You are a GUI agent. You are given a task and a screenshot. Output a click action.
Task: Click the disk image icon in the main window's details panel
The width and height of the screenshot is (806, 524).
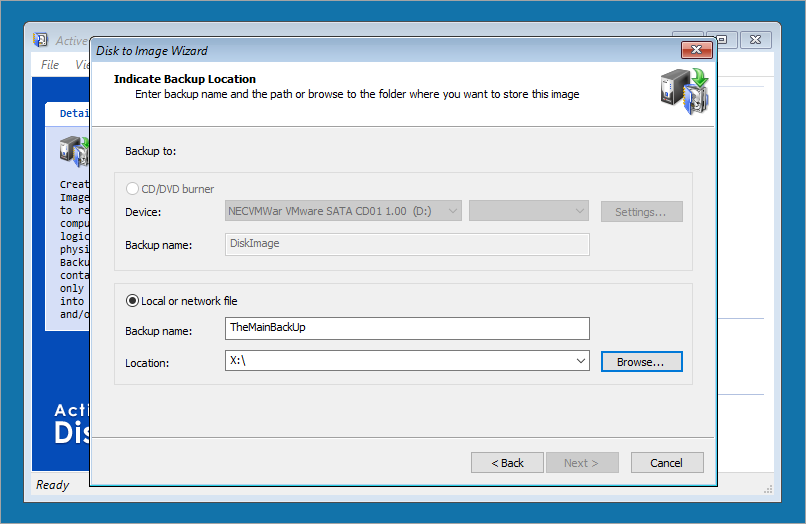(74, 151)
